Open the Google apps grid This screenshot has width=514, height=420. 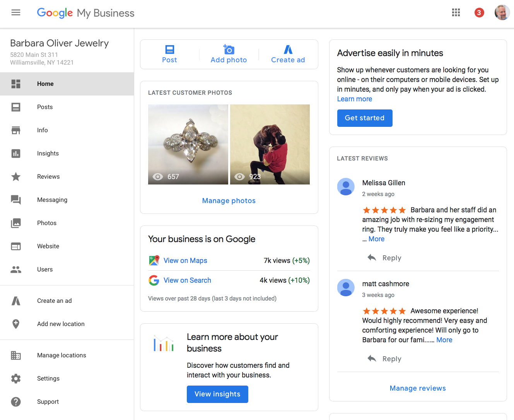point(456,13)
